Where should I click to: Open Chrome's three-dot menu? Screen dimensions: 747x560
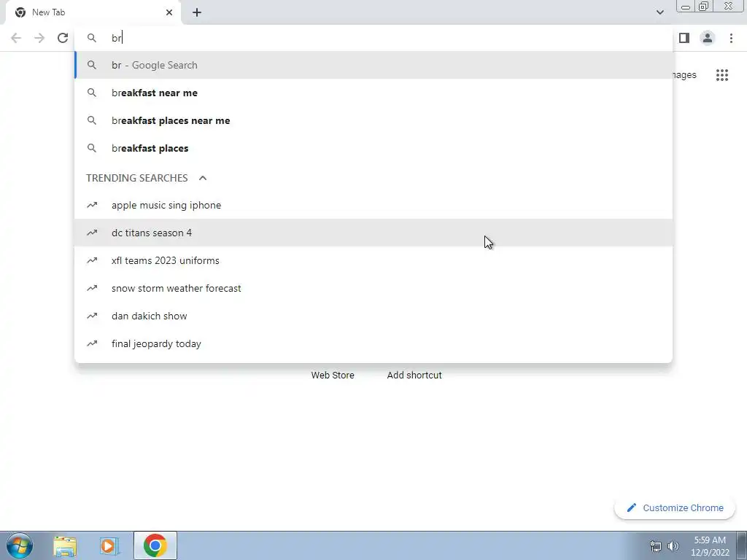click(x=731, y=38)
